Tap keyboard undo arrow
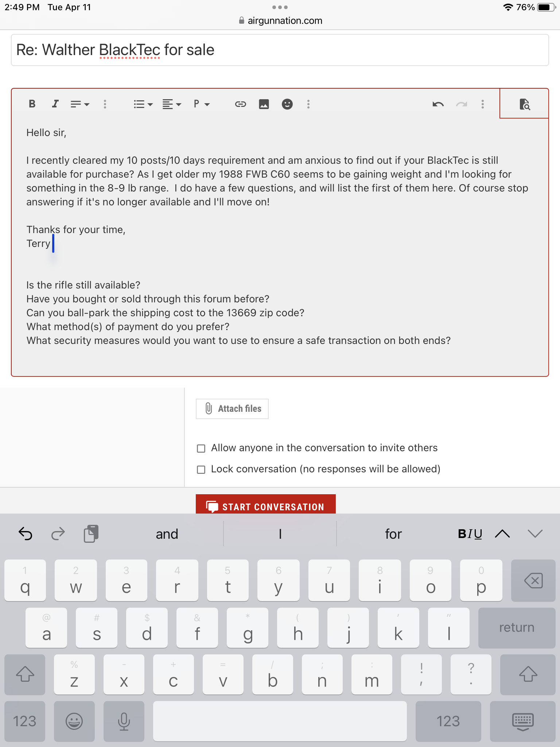This screenshot has height=747, width=560. pos(26,534)
